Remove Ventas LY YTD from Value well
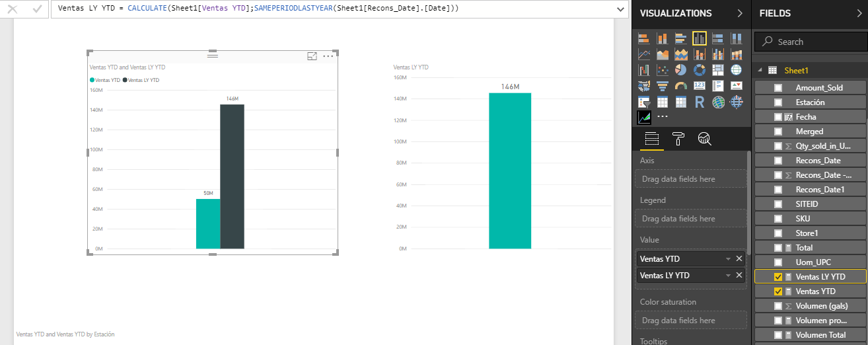Image resolution: width=868 pixels, height=345 pixels. [739, 276]
